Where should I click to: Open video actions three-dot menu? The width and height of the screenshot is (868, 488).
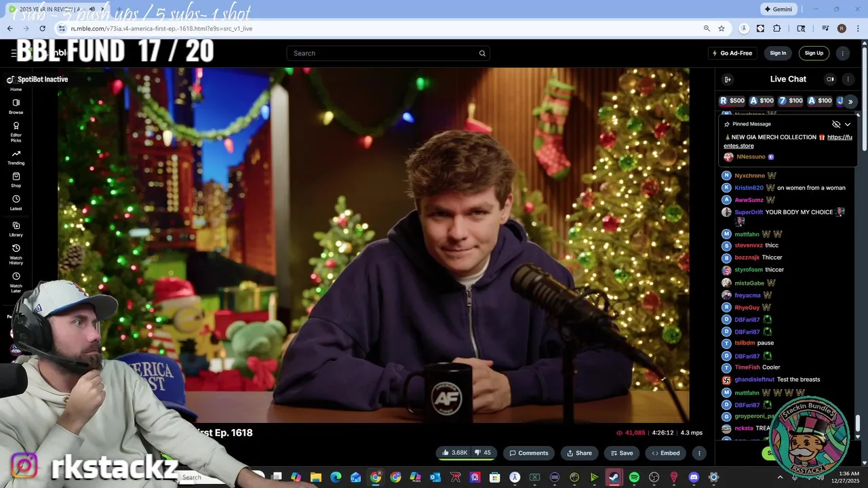(x=699, y=453)
